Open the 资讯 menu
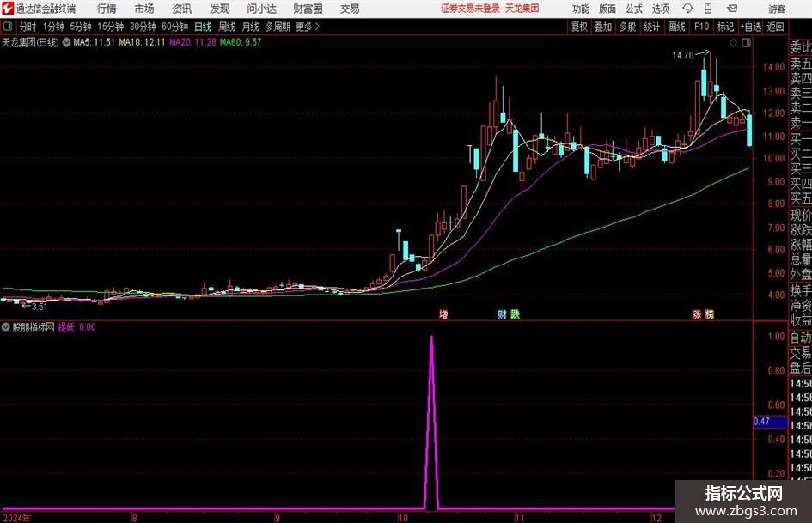 tap(182, 9)
